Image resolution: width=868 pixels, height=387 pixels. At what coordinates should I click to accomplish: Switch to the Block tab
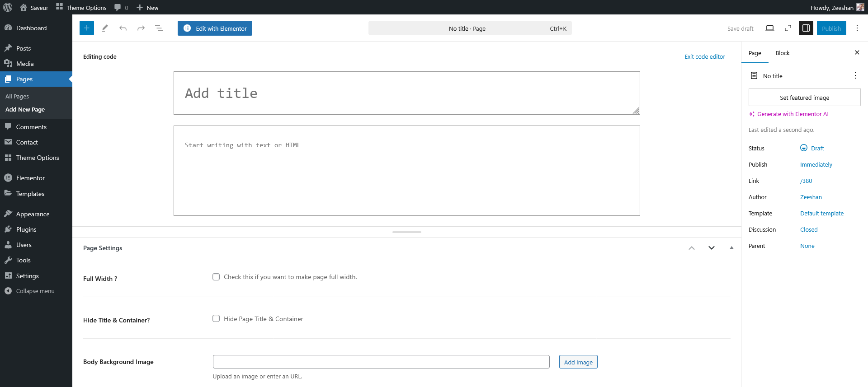[x=782, y=53]
